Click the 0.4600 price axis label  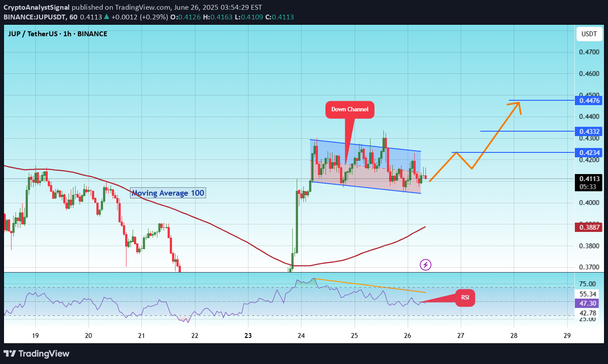(x=589, y=74)
